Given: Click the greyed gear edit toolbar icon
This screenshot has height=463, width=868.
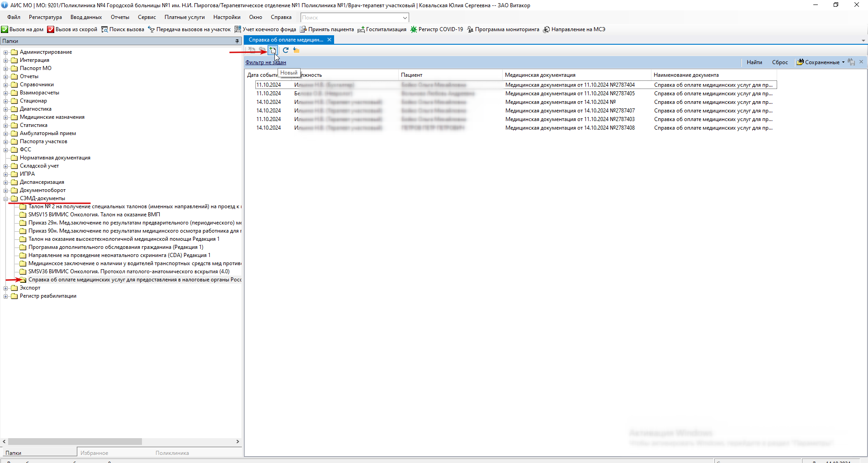Looking at the screenshot, I should pos(262,50).
